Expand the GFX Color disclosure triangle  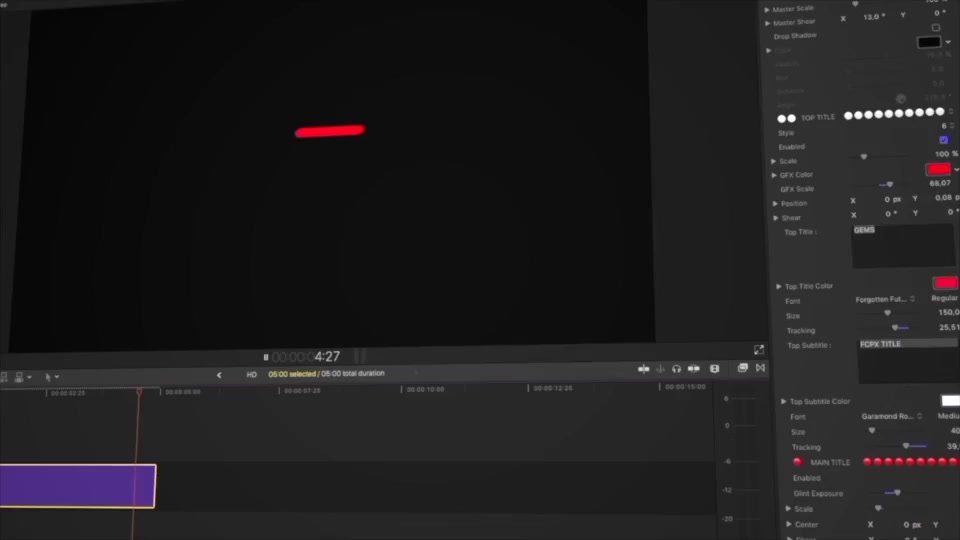[x=774, y=176]
